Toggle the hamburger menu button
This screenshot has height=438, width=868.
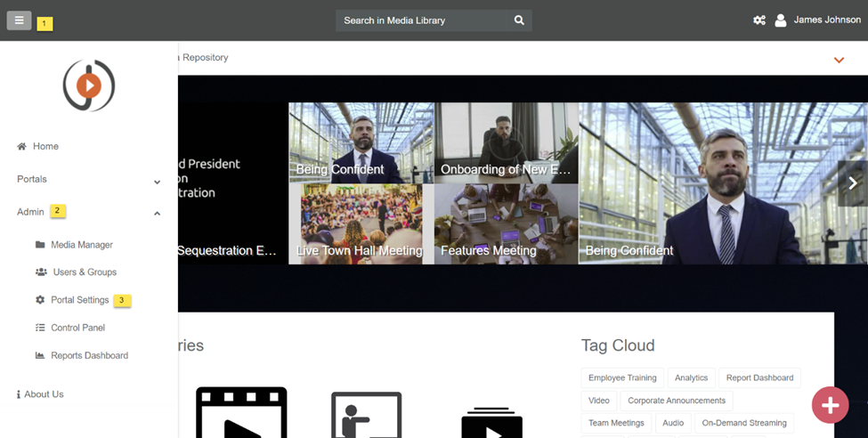pyautogui.click(x=19, y=20)
